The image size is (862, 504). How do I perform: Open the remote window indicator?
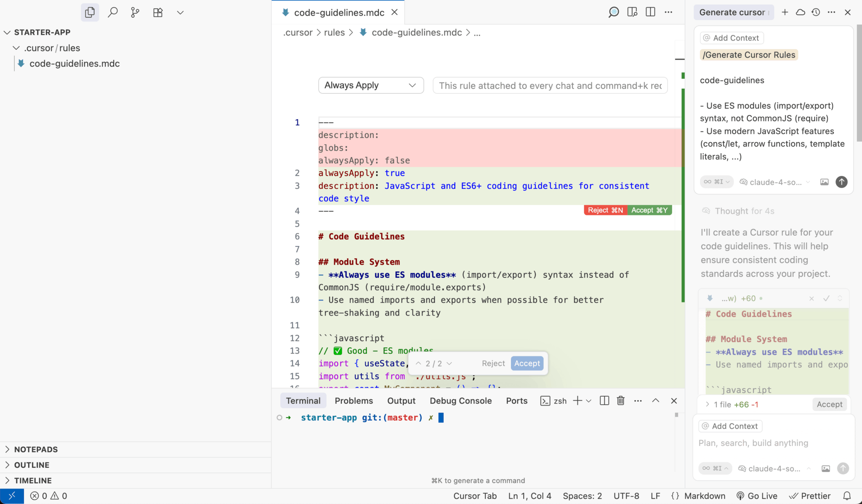[x=12, y=496]
